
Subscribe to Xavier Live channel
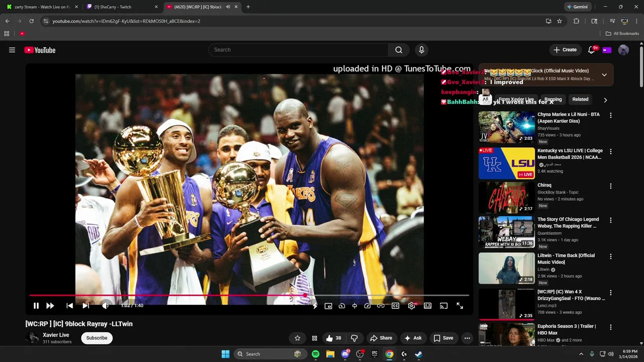[x=97, y=338]
